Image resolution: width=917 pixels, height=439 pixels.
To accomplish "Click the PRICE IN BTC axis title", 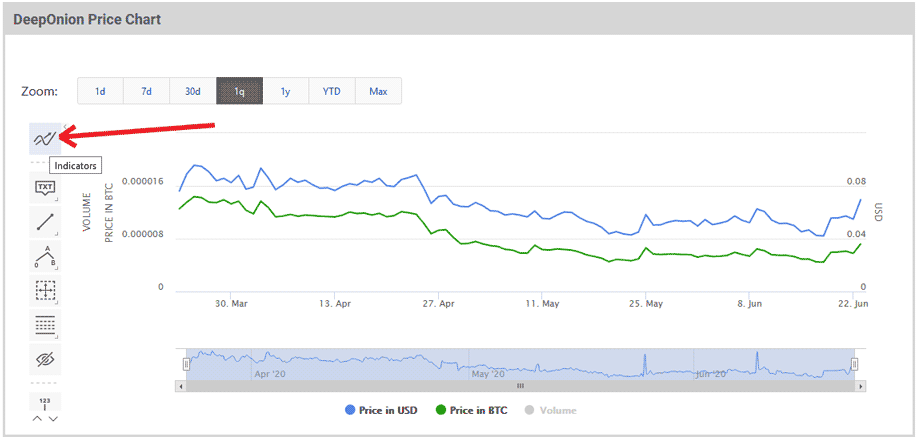I will (x=109, y=213).
